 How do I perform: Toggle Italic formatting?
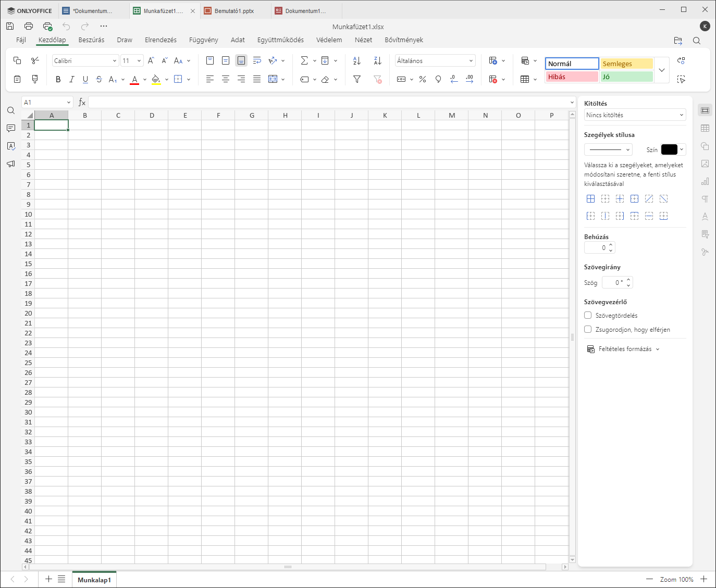[71, 79]
